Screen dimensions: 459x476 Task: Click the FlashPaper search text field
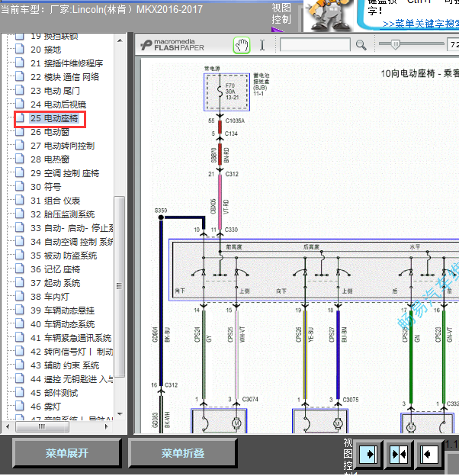pyautogui.click(x=315, y=45)
